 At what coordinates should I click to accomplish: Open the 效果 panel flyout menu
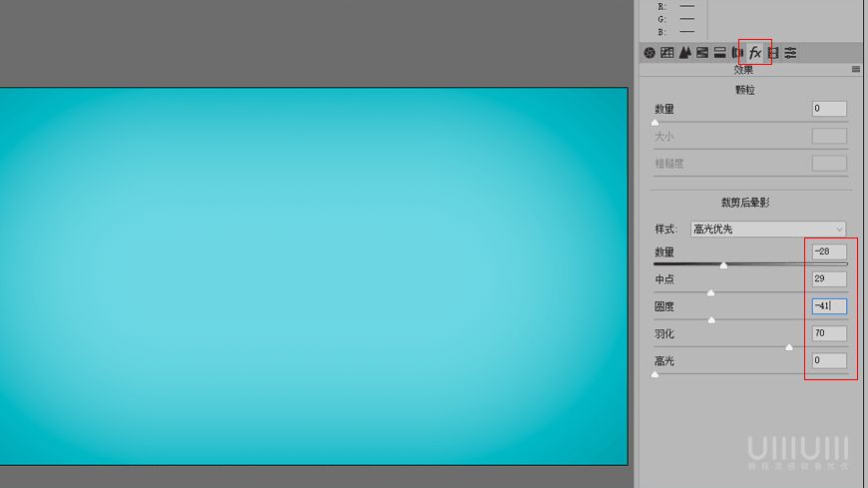(x=856, y=69)
